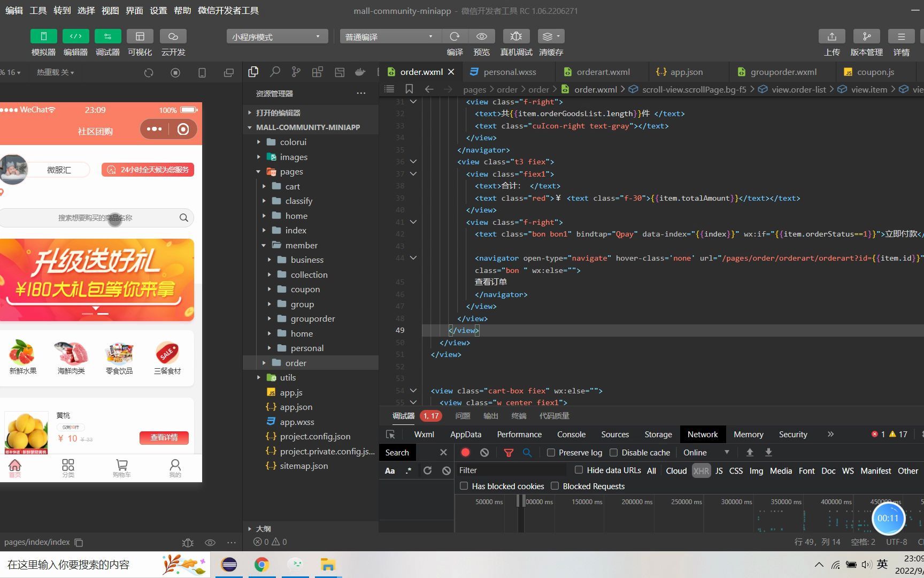Image resolution: width=924 pixels, height=578 pixels.
Task: Switch to app.json editor tab
Action: pos(687,72)
